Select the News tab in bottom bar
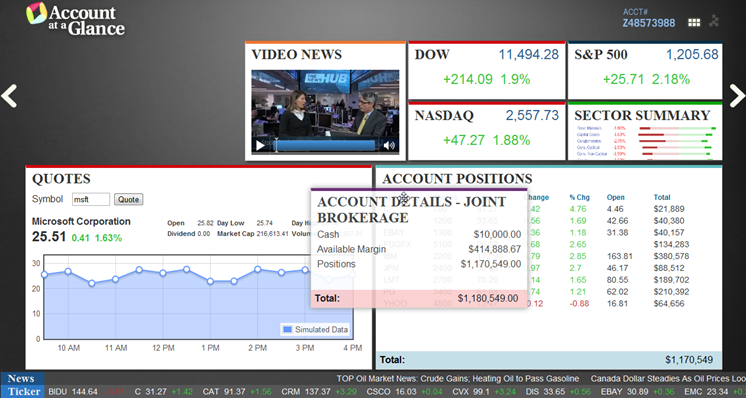This screenshot has height=398, width=746. 21,379
